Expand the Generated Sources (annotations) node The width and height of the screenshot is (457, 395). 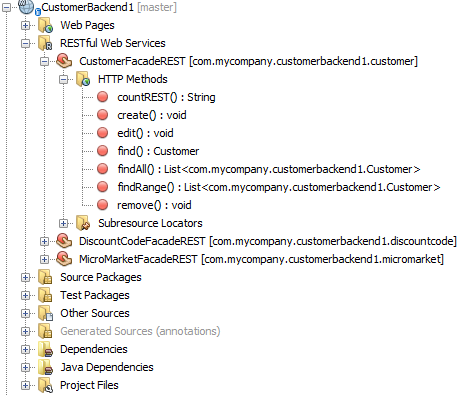coord(25,331)
